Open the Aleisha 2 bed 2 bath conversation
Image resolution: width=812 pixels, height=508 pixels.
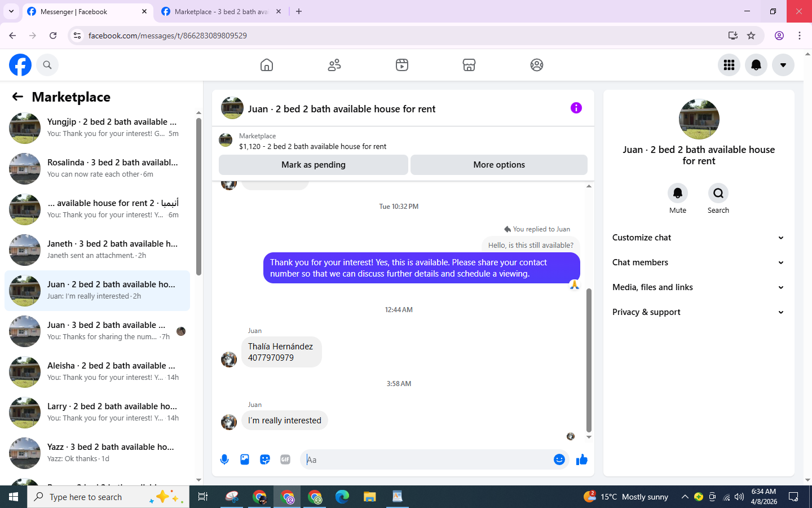(x=97, y=372)
